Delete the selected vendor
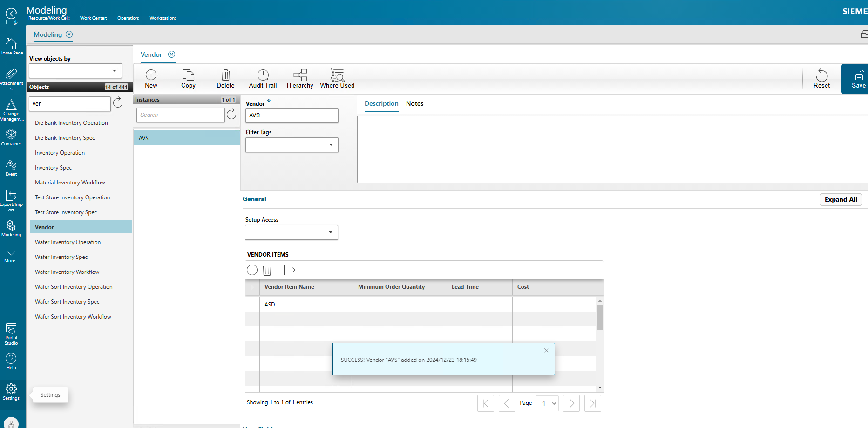The height and width of the screenshot is (428, 868). tap(225, 79)
